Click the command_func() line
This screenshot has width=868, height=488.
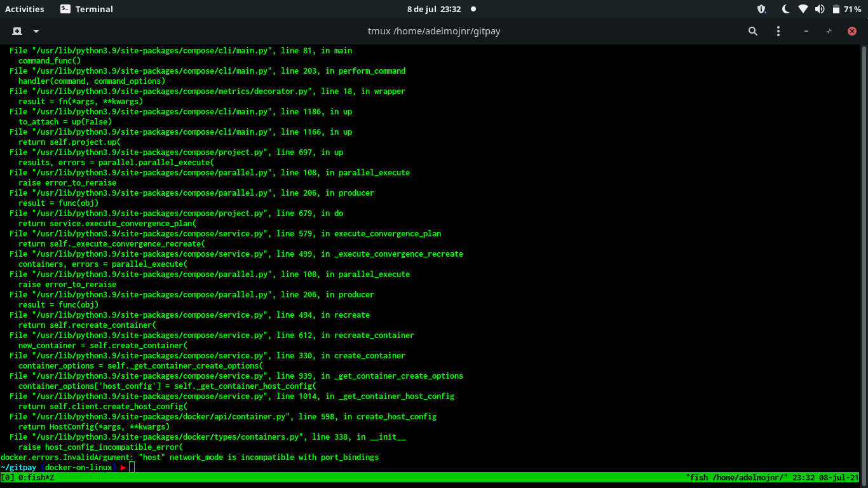pyautogui.click(x=50, y=60)
